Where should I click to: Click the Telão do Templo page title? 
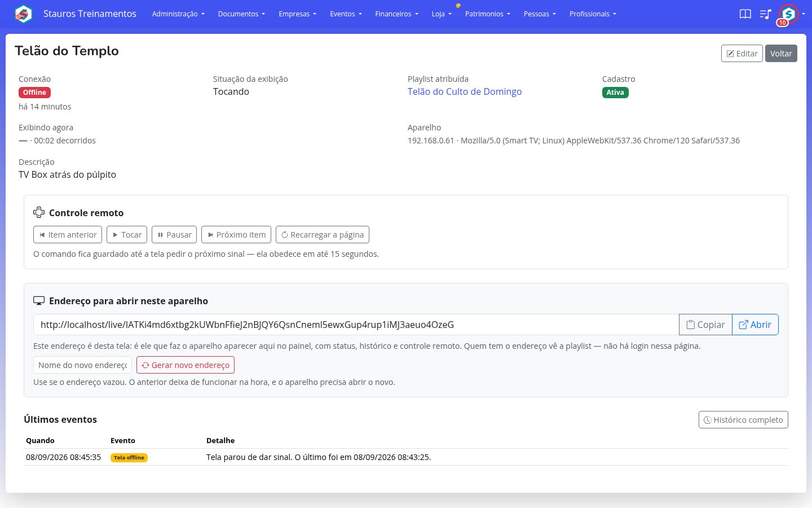[x=67, y=51]
